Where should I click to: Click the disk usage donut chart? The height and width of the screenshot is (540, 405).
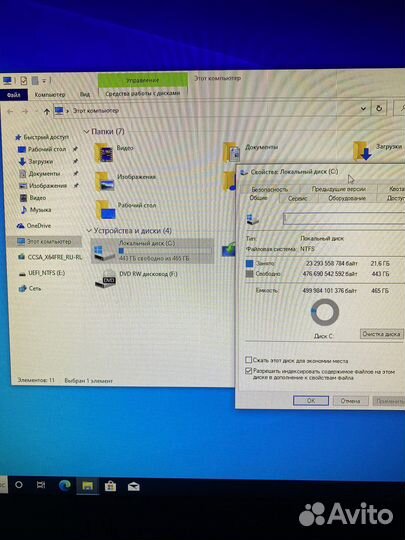[x=325, y=312]
